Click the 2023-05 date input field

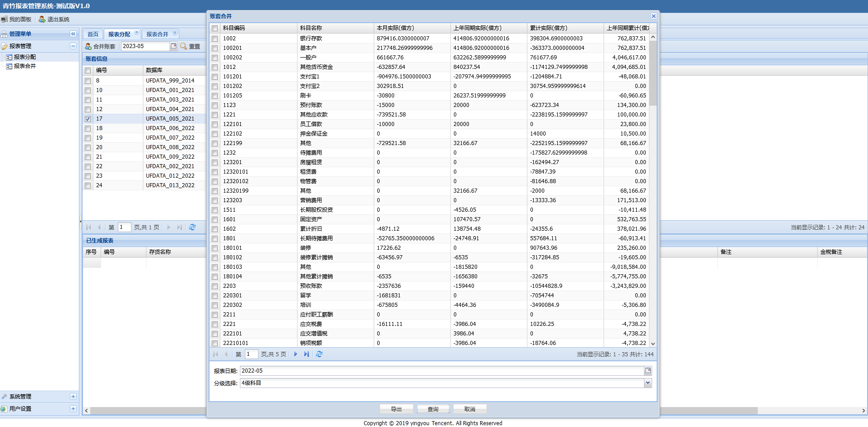(146, 46)
